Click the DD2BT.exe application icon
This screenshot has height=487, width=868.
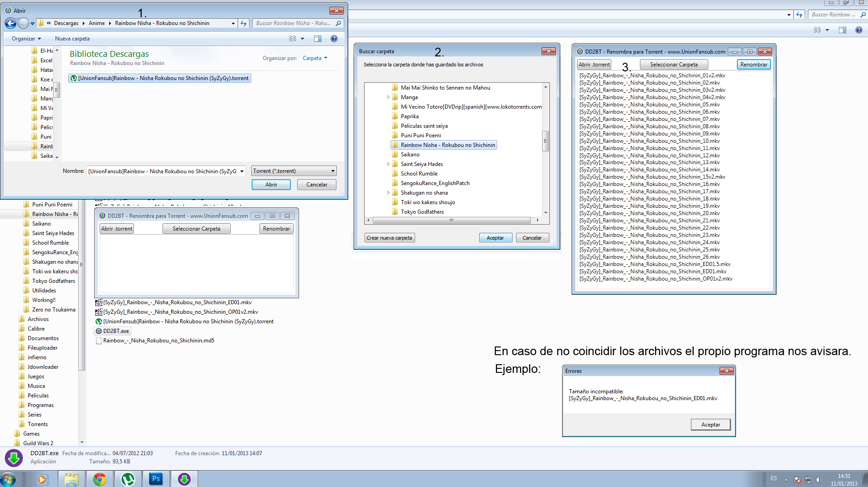(112, 331)
